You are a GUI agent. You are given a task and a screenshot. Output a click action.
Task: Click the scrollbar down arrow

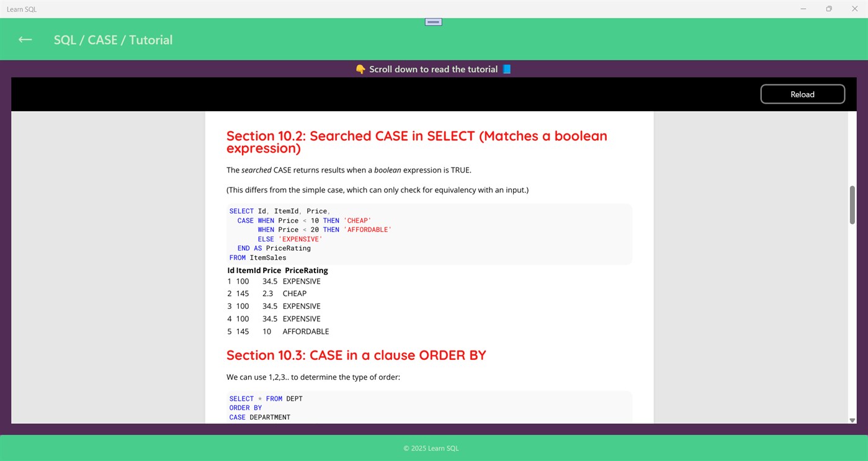click(x=852, y=419)
